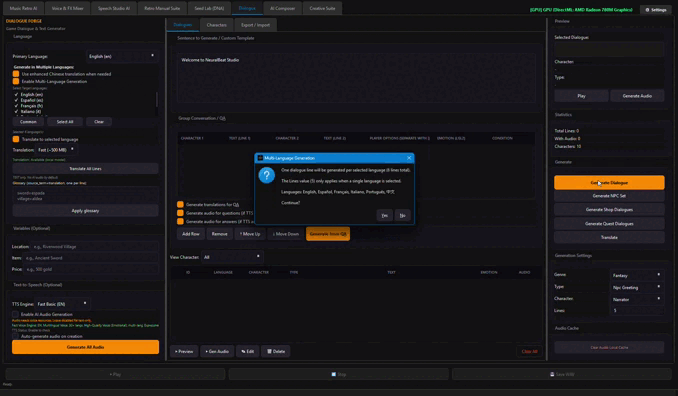Click Generate All Audio button
The image size is (678, 396).
click(85, 347)
